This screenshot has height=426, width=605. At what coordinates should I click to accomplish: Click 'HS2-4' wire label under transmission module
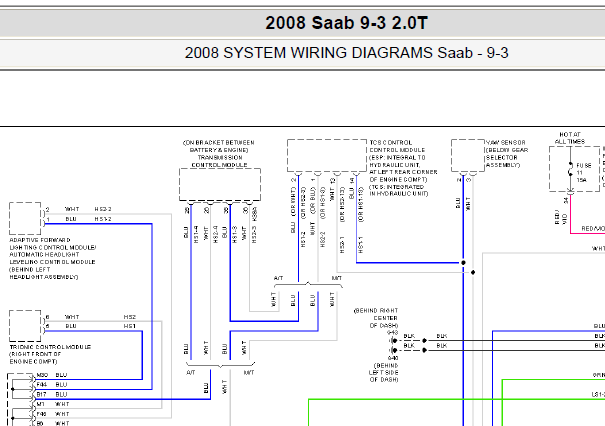click(216, 235)
